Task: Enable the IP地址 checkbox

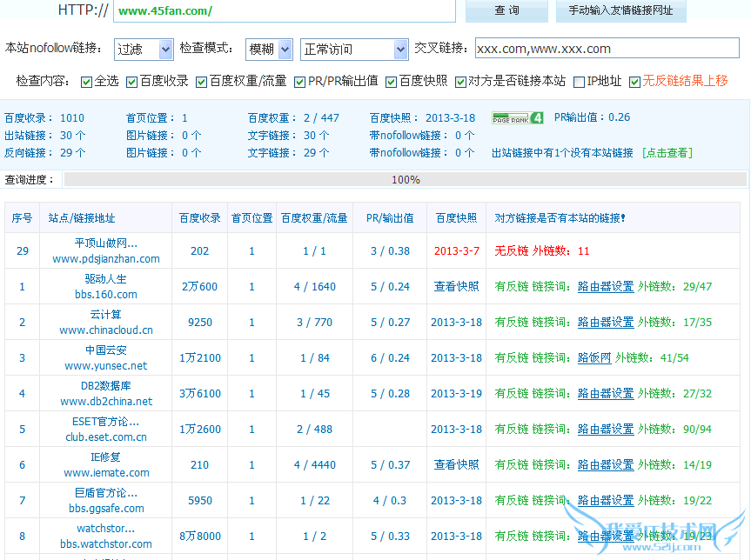Action: [580, 82]
